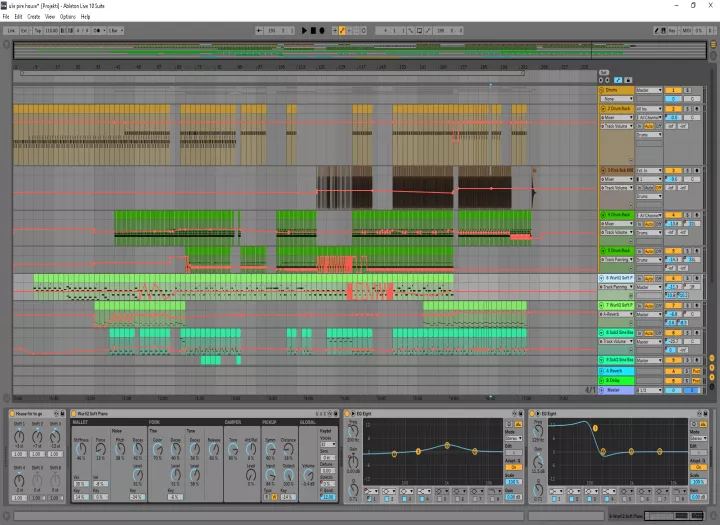This screenshot has width=720, height=525.
Task: Open Master output dropdown on 9 Sub2 Sine Bas
Action: 649,360
